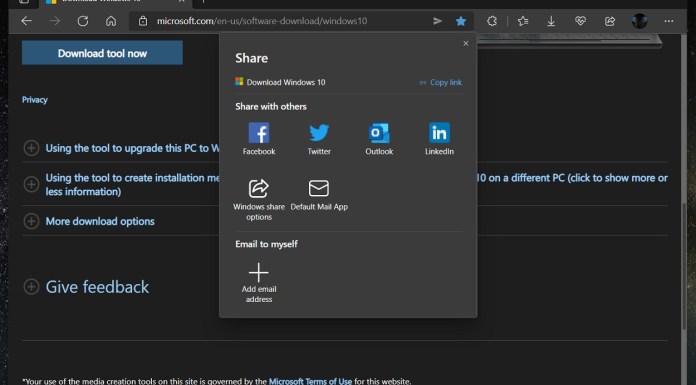Share to Facebook
The height and width of the screenshot is (385, 696).
point(259,139)
